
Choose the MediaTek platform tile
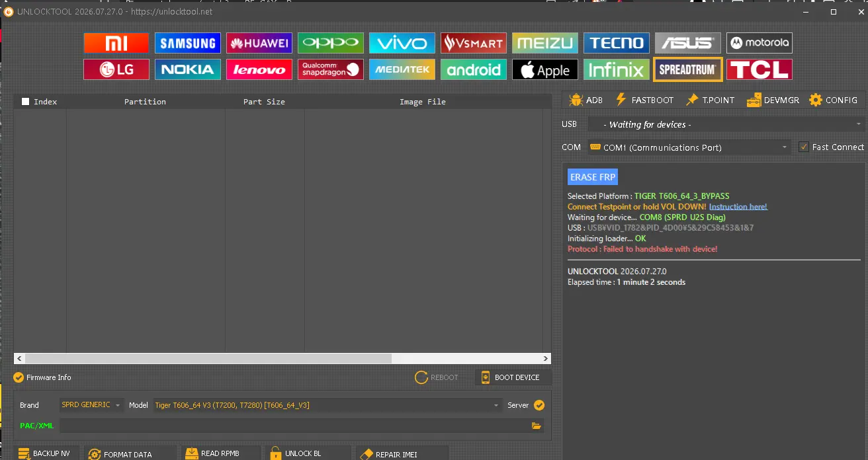click(402, 69)
